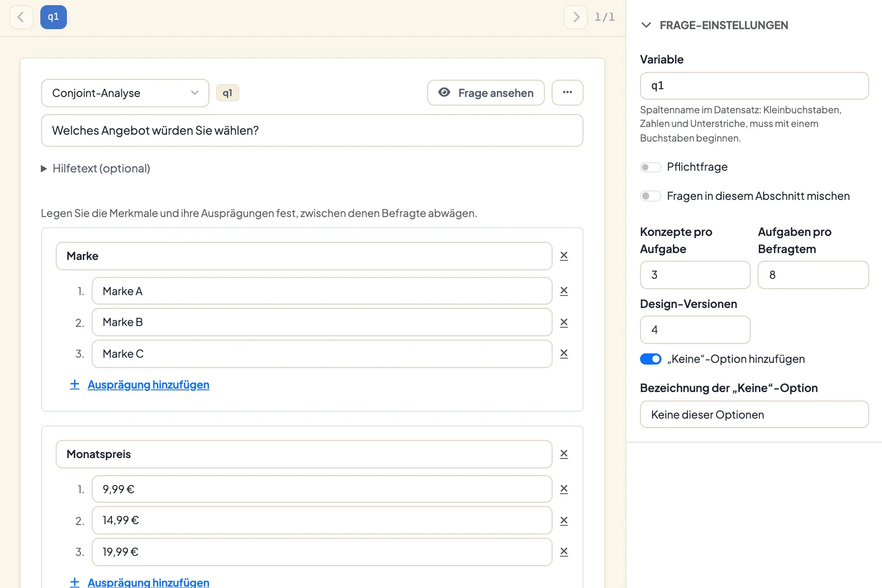Edit the 19,99 € level field
This screenshot has height=588, width=882.
pos(322,552)
